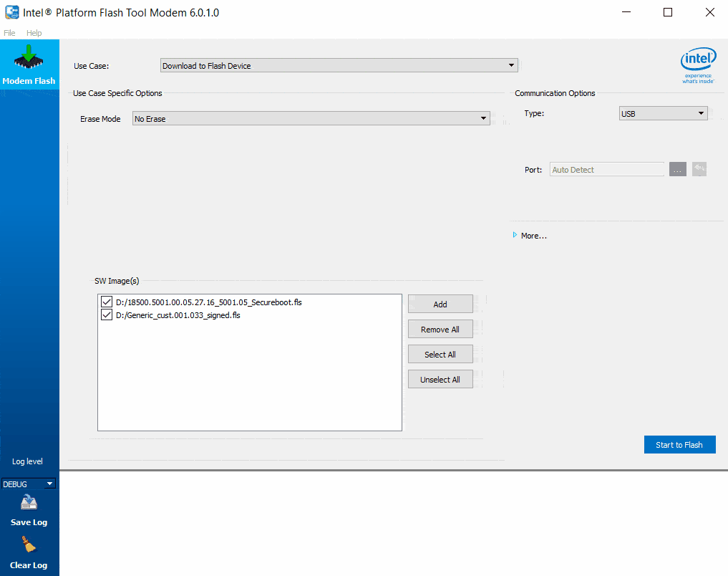Viewport: 728px width, 576px height.
Task: Open the communication Type USB dropdown
Action: tap(663, 113)
